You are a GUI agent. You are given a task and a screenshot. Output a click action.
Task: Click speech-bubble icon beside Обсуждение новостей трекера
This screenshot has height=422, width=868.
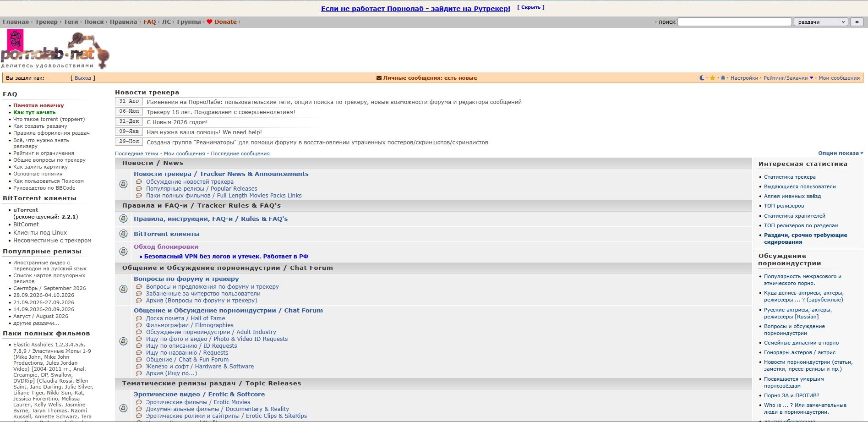pyautogui.click(x=139, y=182)
